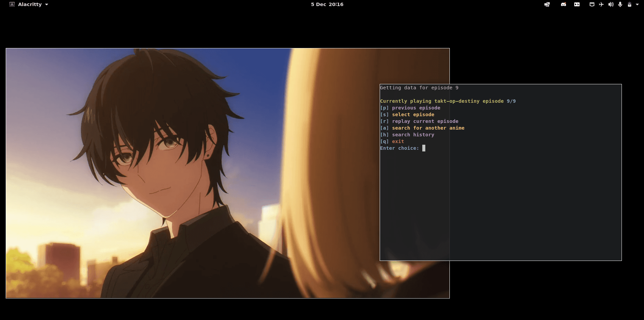Select the Alacritty menu bar label
The image size is (644, 320).
pyautogui.click(x=30, y=4)
